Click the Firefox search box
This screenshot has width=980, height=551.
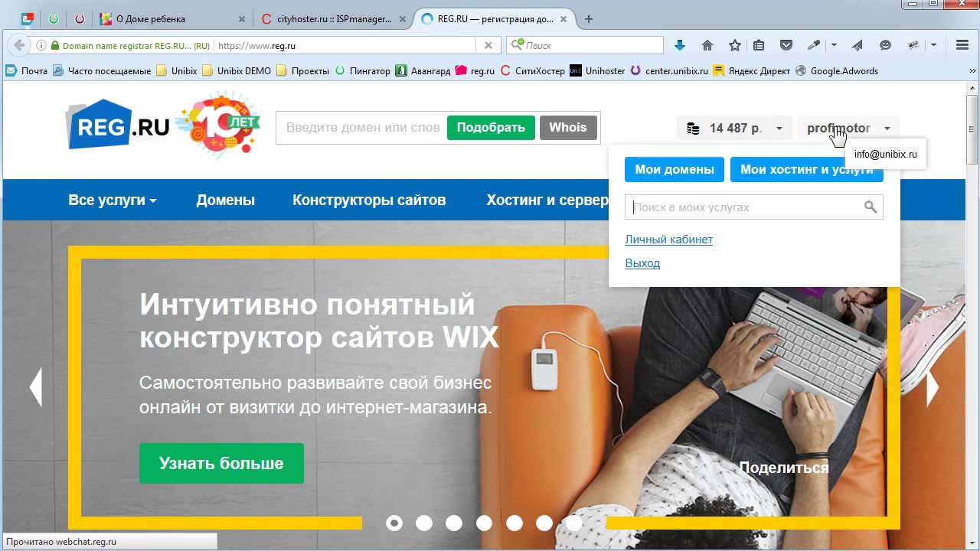tap(585, 45)
